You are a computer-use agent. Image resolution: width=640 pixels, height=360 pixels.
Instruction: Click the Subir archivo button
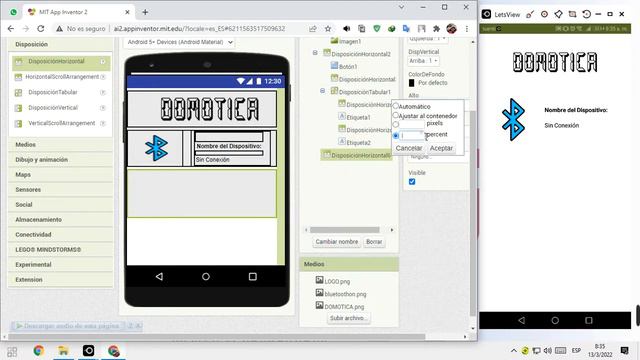click(349, 318)
